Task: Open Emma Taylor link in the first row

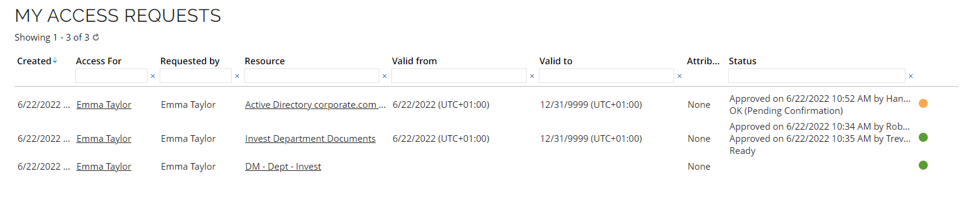Action: (x=104, y=105)
